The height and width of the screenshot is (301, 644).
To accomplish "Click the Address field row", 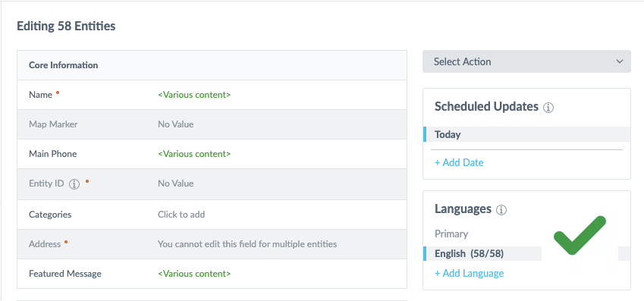I will (212, 244).
